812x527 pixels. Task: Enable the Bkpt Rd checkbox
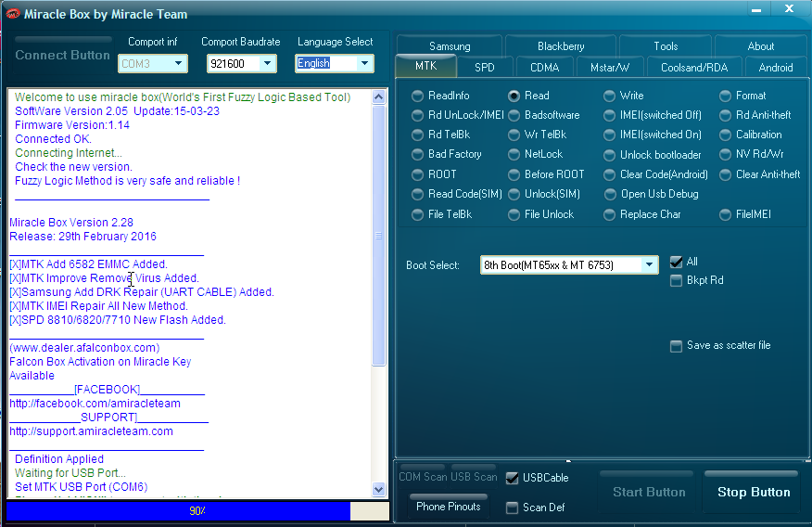click(676, 280)
